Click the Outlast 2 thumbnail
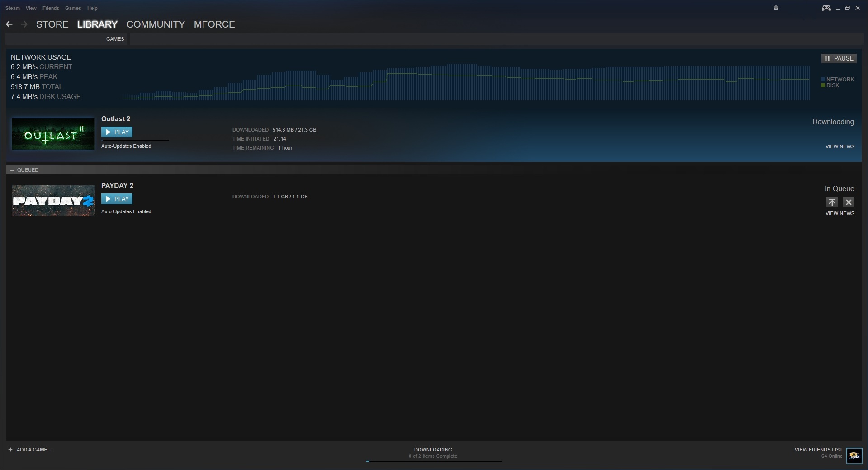Screen dimensions: 868x470 (x=53, y=134)
